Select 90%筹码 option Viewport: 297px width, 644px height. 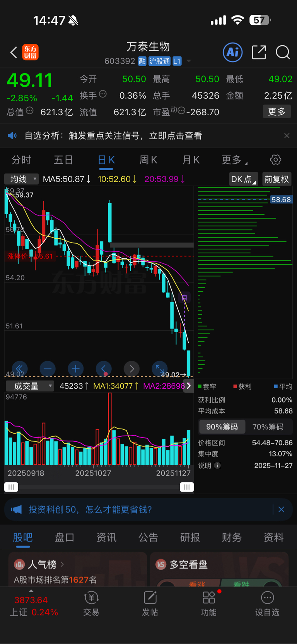point(222,427)
